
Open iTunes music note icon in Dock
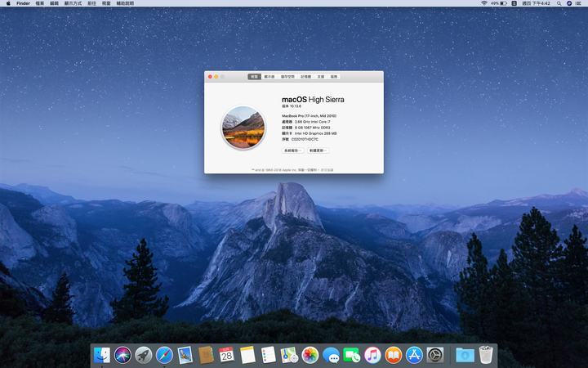[372, 355]
